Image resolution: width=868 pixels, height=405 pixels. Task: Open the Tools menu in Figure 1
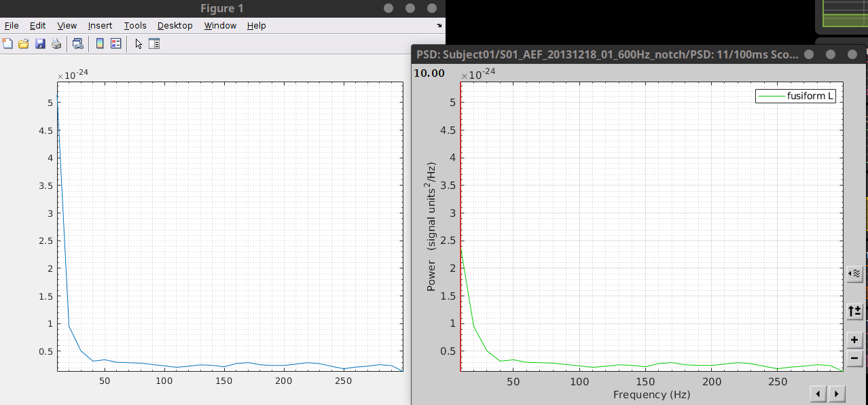(x=135, y=26)
